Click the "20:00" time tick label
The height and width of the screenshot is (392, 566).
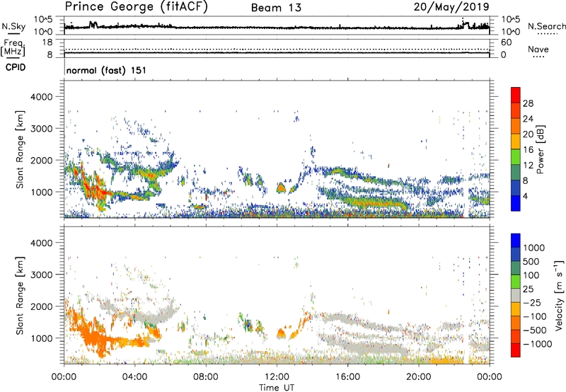point(418,377)
